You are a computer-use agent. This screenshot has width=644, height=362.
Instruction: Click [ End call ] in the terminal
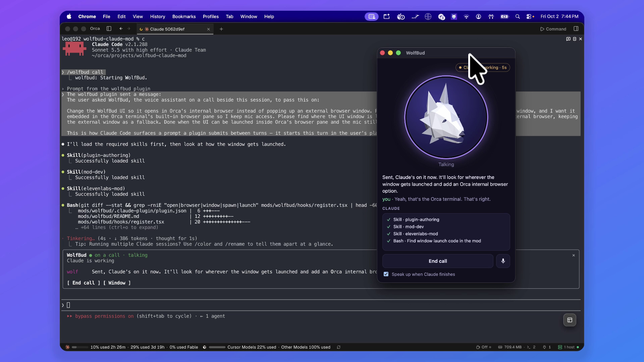point(84,283)
